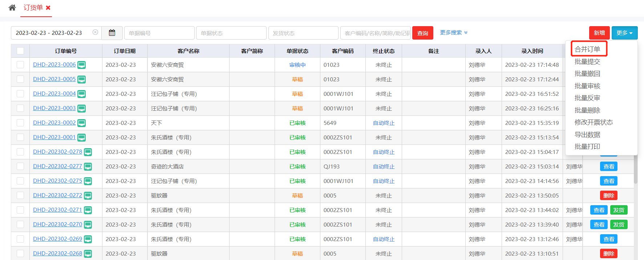644x260 pixels.
Task: Open monitor icon next to DHD-2023-0001
Action: (82, 138)
